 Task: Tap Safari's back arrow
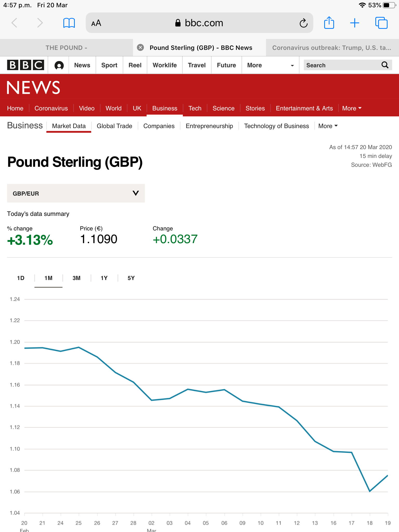pyautogui.click(x=15, y=23)
